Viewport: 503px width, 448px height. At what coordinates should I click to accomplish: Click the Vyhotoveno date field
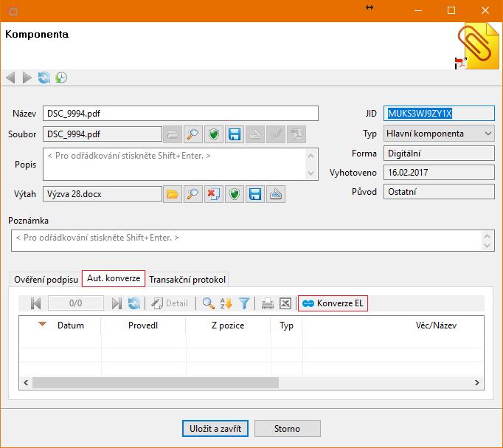click(439, 173)
